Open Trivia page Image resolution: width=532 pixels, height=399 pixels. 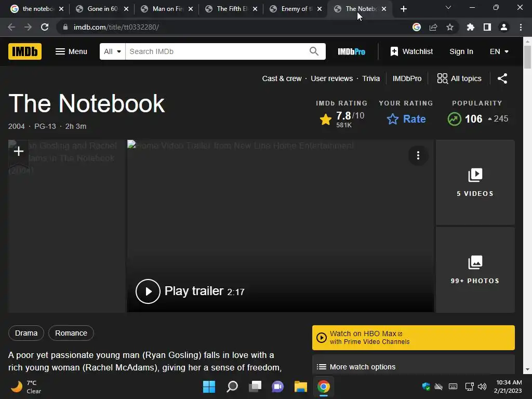371,79
